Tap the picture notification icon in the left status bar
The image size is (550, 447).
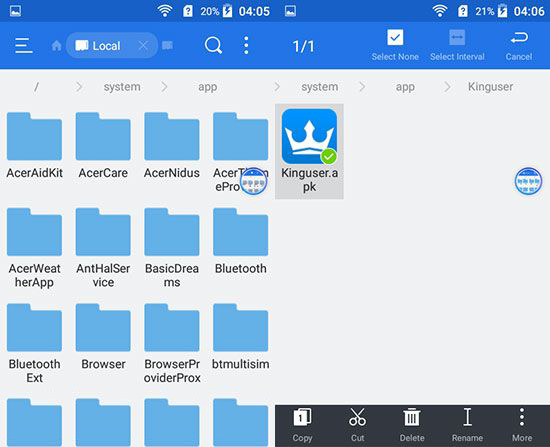[15, 11]
